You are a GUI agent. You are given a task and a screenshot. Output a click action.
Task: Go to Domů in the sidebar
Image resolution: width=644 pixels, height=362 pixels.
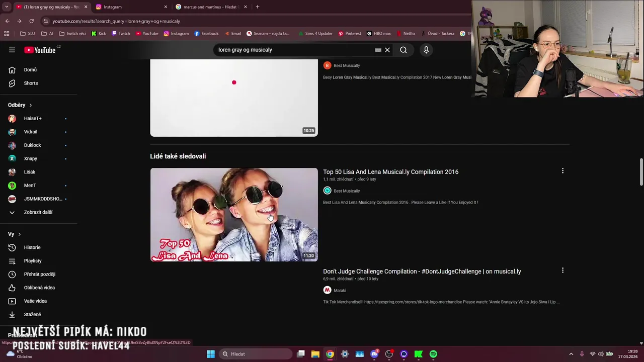[x=30, y=70]
